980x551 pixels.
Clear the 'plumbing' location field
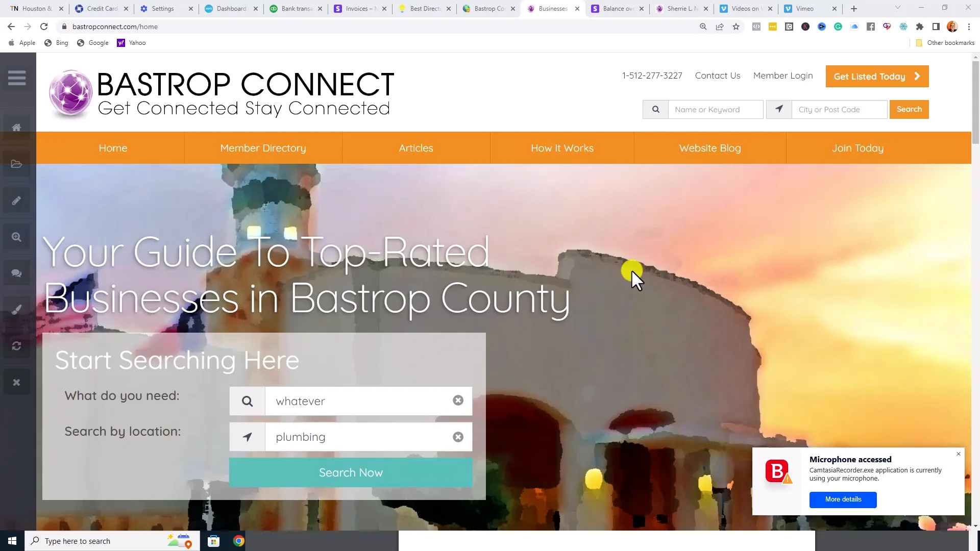(x=458, y=437)
